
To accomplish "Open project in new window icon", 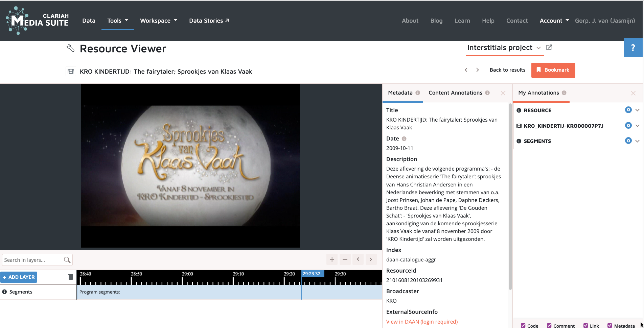I will (549, 48).
